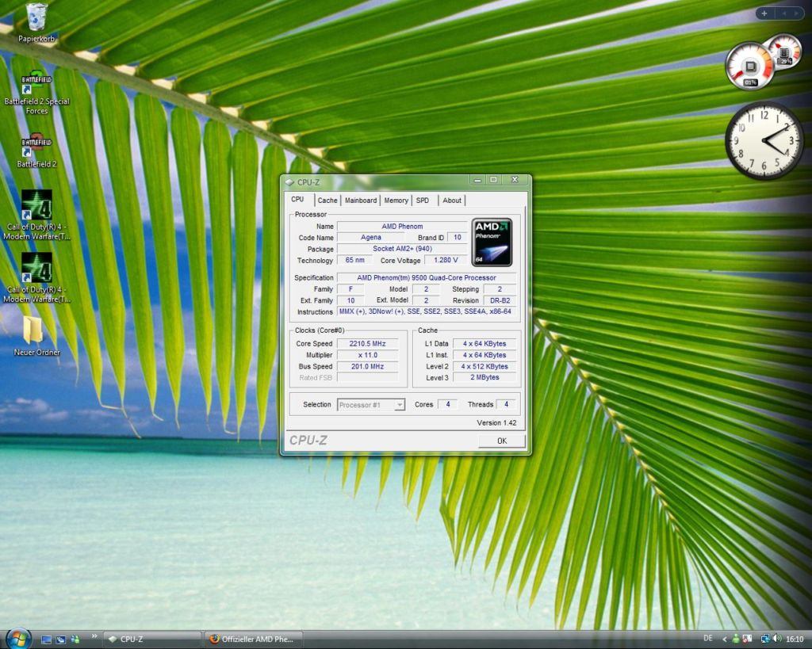Click Show Desktop in Quick Launch
This screenshot has width=812, height=649.
[x=46, y=639]
